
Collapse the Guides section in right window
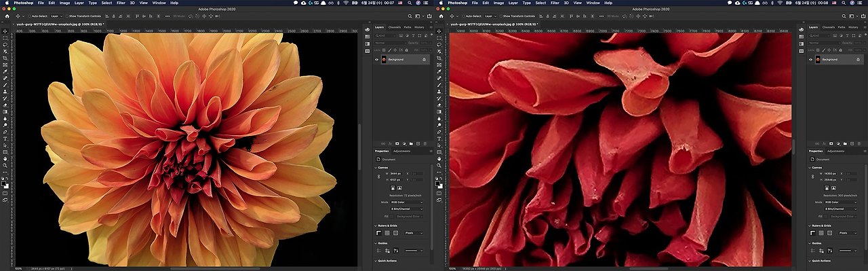coord(809,243)
